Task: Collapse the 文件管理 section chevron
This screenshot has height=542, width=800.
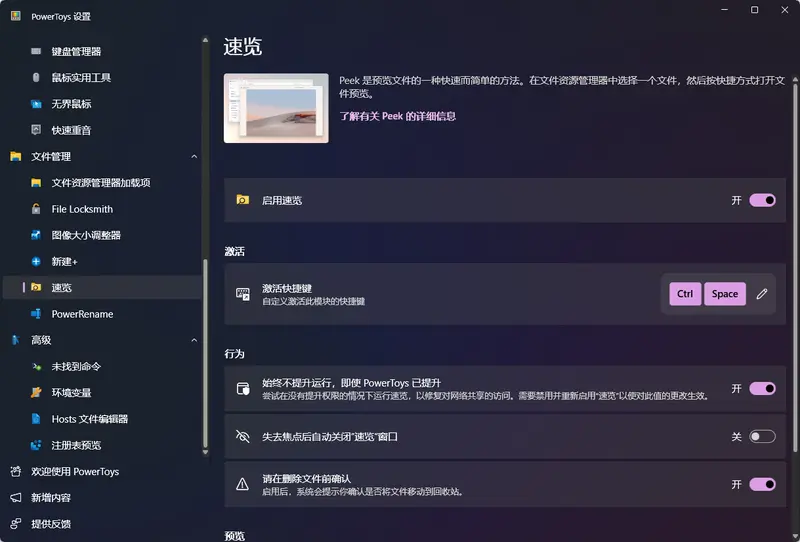Action: 194,157
